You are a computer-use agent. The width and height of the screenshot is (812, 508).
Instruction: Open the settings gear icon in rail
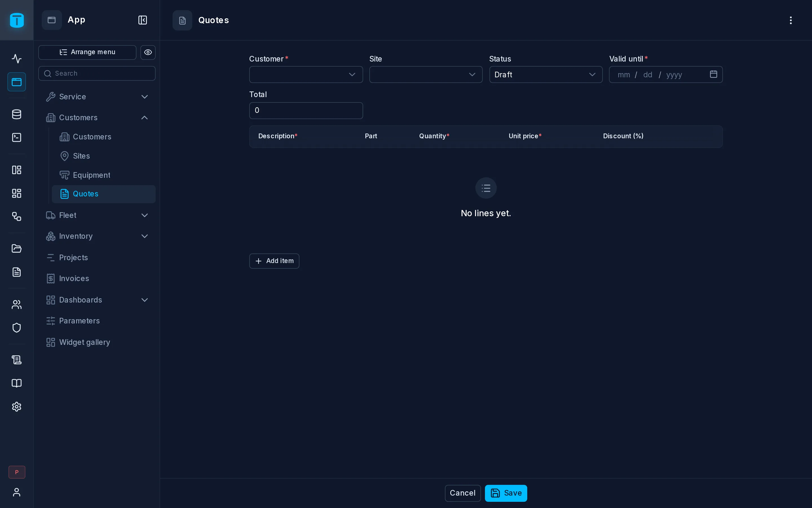[x=17, y=406]
